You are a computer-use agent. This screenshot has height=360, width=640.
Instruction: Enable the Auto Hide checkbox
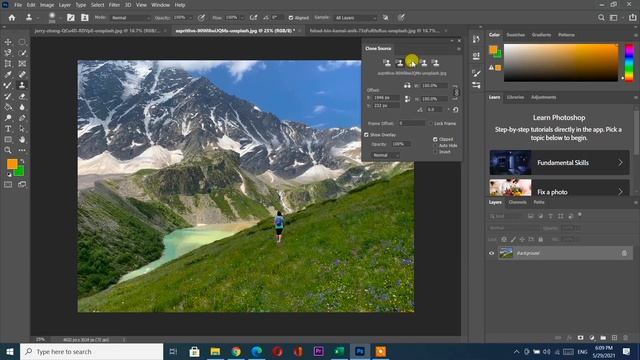point(435,145)
